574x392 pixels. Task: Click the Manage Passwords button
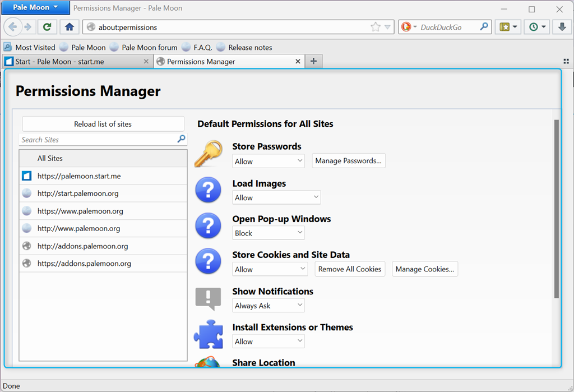(x=348, y=161)
